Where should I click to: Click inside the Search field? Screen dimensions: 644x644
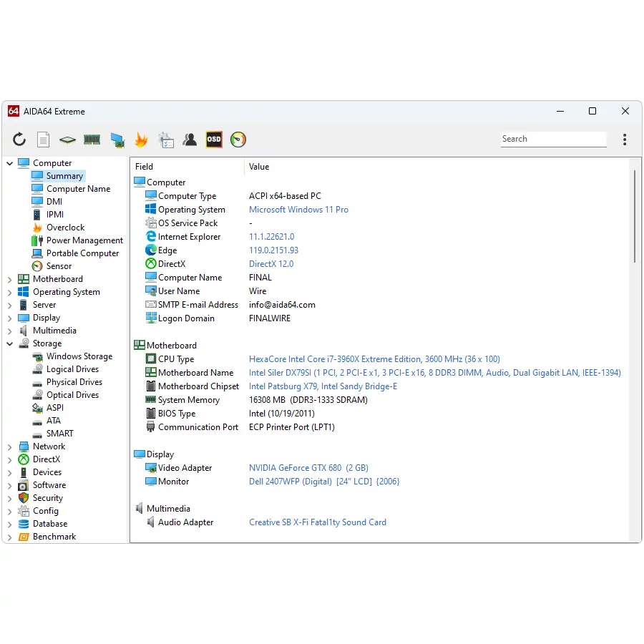tap(553, 139)
